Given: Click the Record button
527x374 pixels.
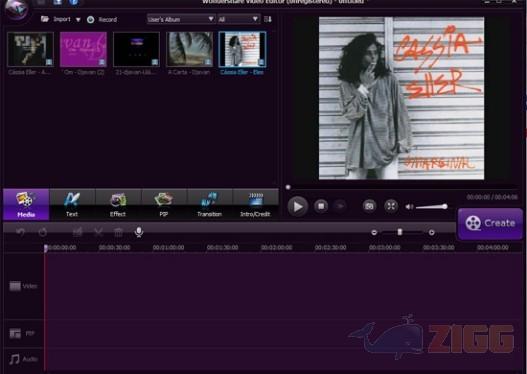Looking at the screenshot, I should tap(102, 19).
